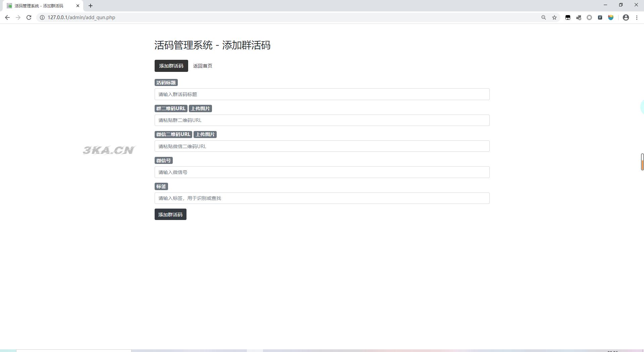Screen dimensions: 644x352
Task: Open a new browser tab
Action: coord(91,6)
